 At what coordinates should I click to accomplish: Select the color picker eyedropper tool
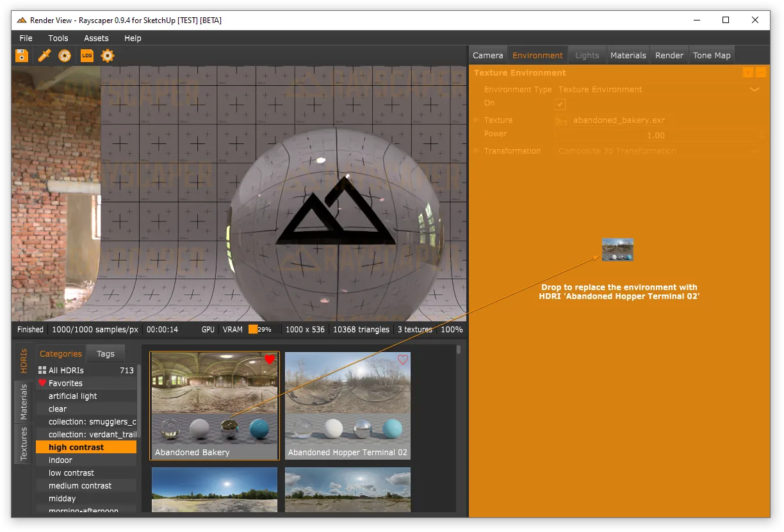[x=43, y=56]
